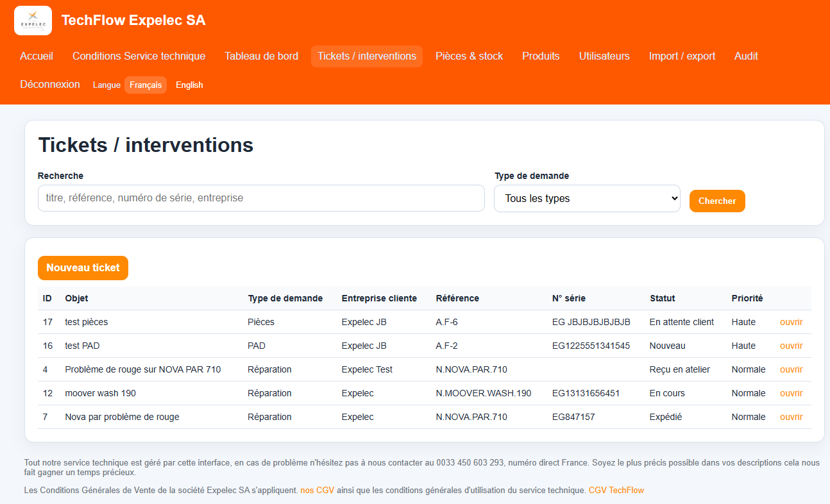Create a Nouveau ticket
Screen dimensions: 830x504
point(83,268)
